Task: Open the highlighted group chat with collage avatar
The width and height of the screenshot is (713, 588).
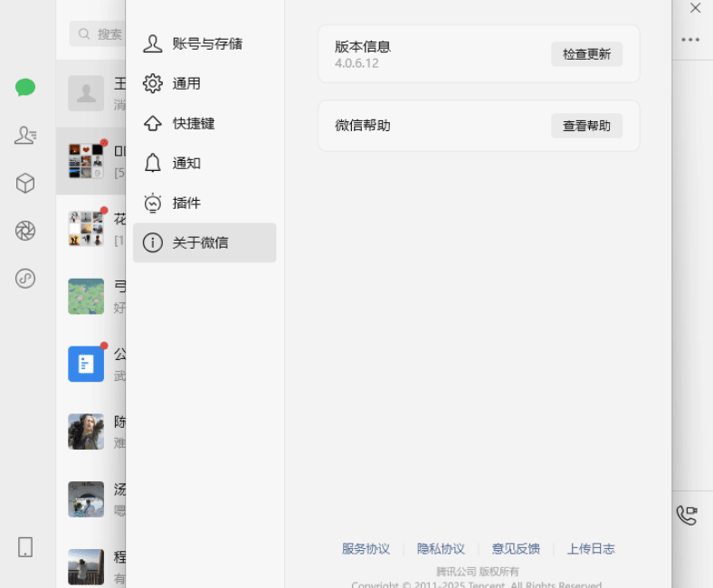Action: click(x=91, y=161)
